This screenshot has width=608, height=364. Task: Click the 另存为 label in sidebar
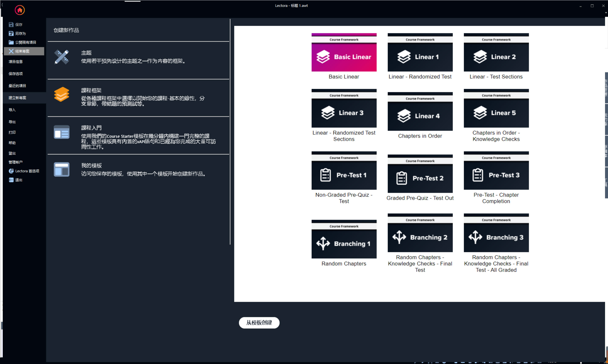[21, 33]
